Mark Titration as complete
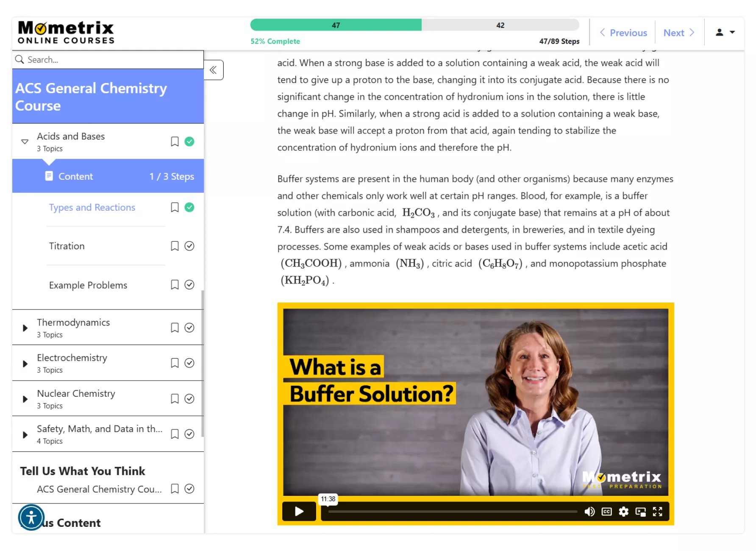 click(189, 246)
